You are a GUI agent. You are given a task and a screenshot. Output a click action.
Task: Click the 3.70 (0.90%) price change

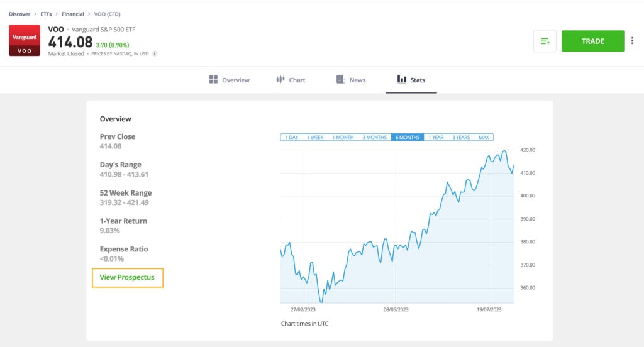point(113,45)
